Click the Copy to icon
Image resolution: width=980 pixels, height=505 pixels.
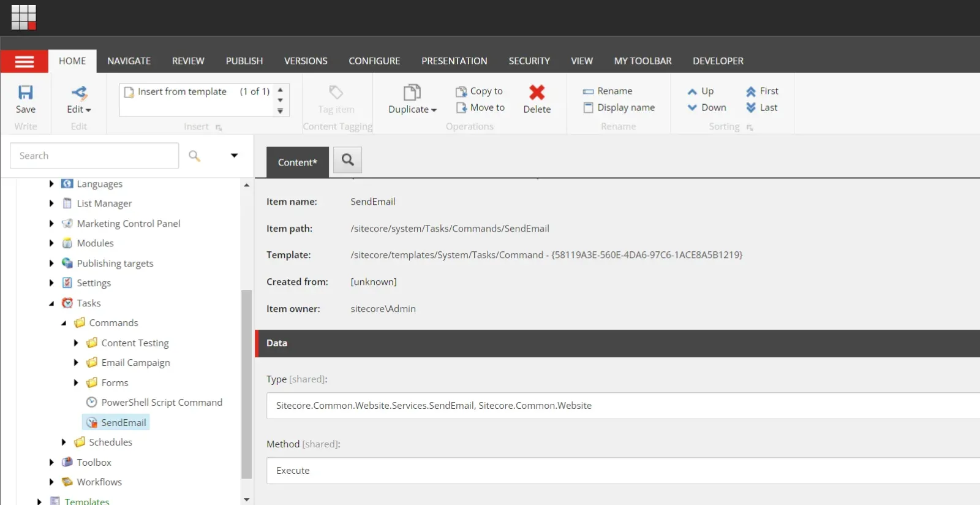point(461,91)
